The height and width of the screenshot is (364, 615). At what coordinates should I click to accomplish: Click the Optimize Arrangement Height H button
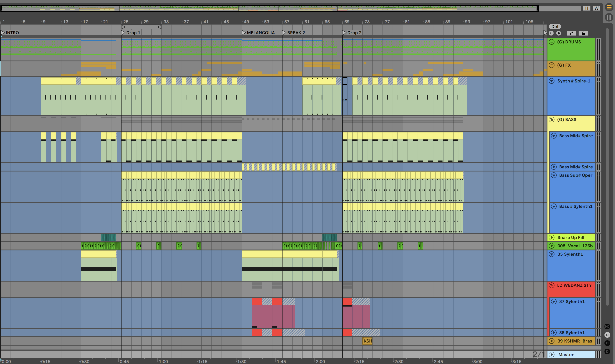coord(586,8)
